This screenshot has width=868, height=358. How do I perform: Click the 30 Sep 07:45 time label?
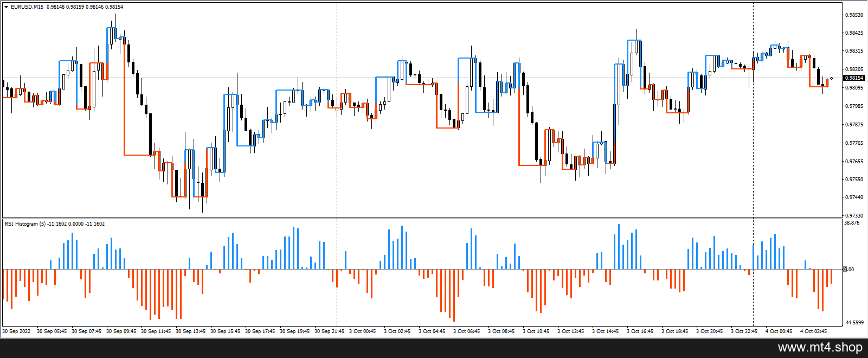tap(87, 331)
